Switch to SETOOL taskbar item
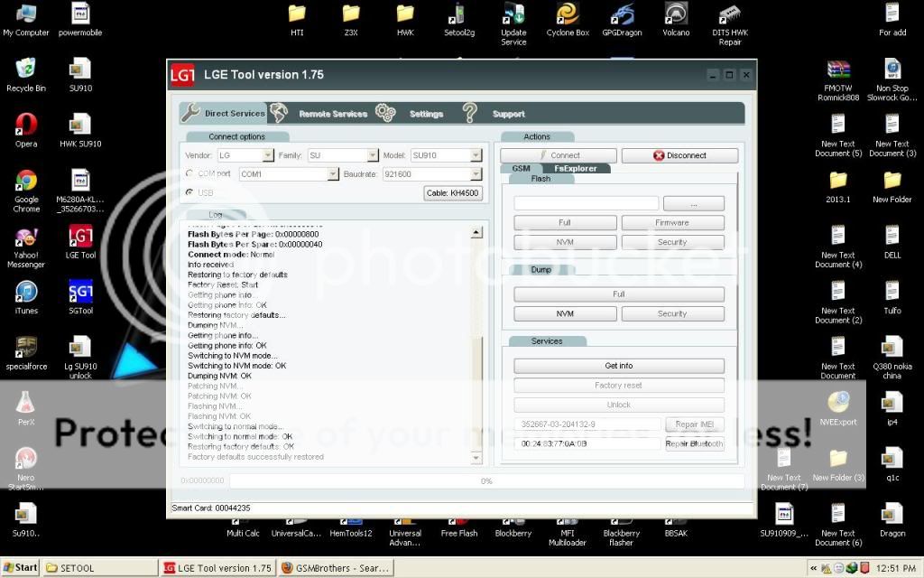The image size is (924, 578). tap(99, 568)
